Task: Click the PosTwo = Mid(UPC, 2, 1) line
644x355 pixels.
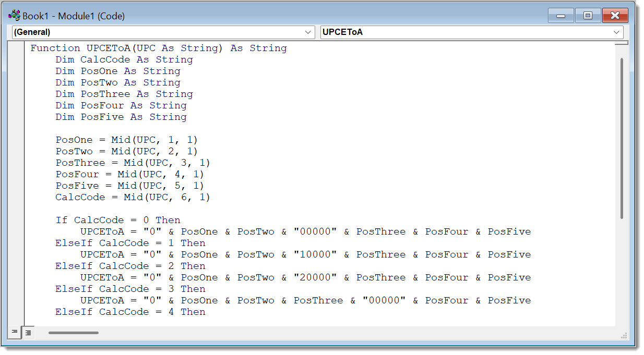Action: pyautogui.click(x=127, y=151)
